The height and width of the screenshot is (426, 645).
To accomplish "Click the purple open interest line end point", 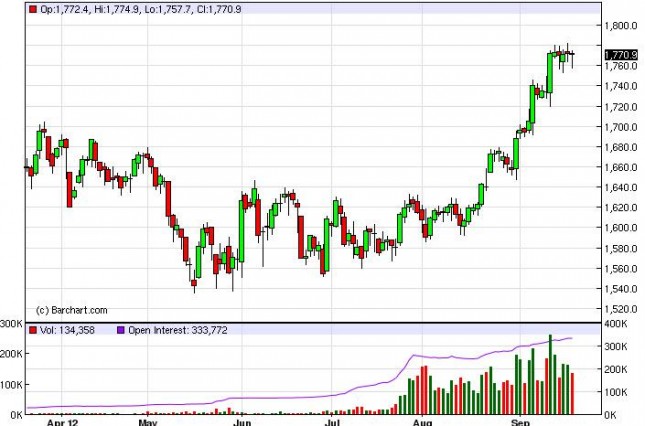I will click(571, 338).
